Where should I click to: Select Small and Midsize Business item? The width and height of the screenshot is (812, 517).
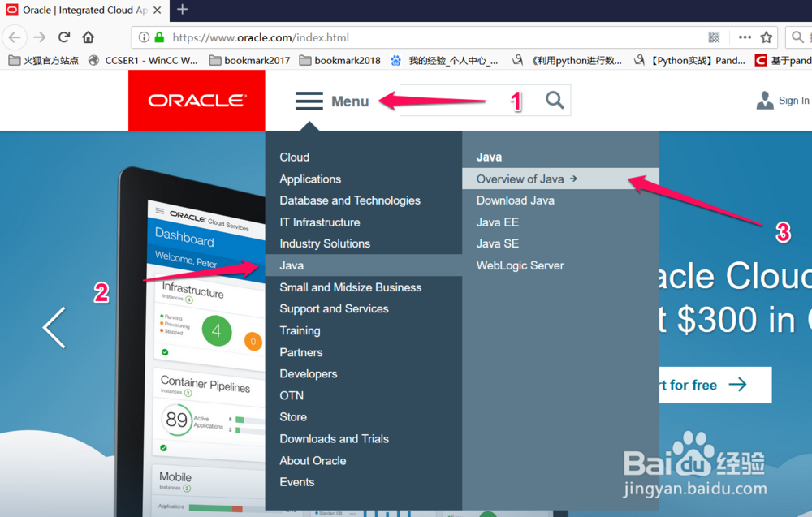(351, 287)
